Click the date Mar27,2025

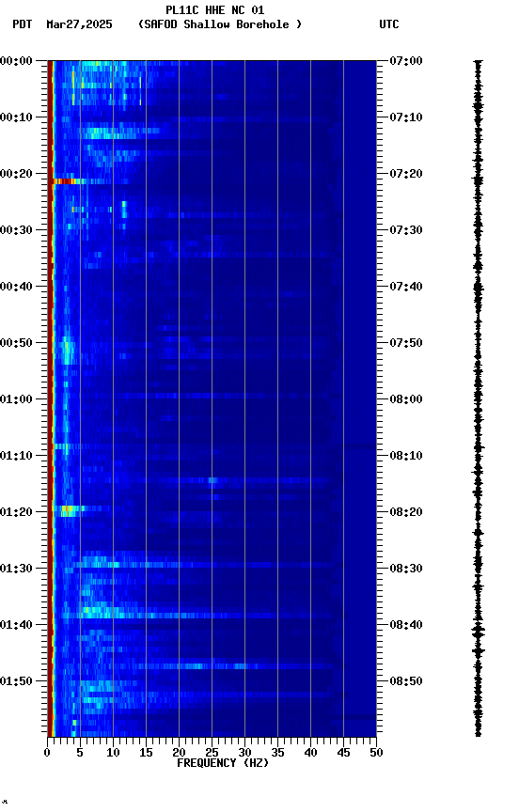pos(79,24)
